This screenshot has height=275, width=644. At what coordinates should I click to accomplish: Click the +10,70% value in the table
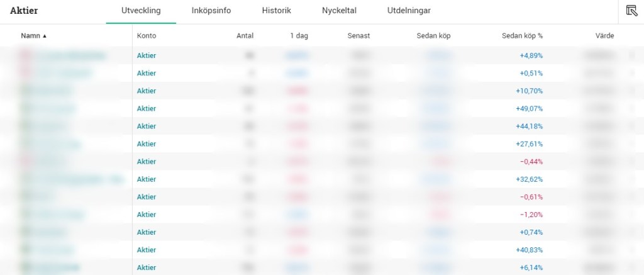[x=529, y=91]
